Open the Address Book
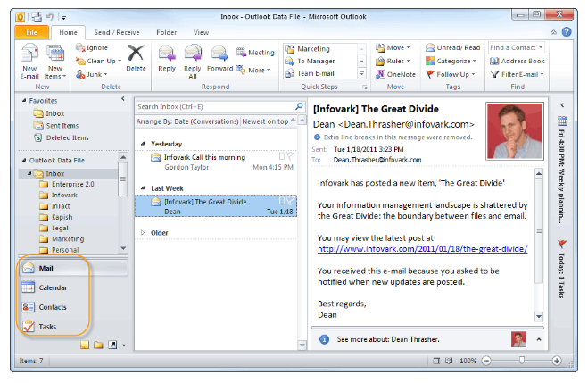Image resolution: width=588 pixels, height=383 pixels. (518, 61)
